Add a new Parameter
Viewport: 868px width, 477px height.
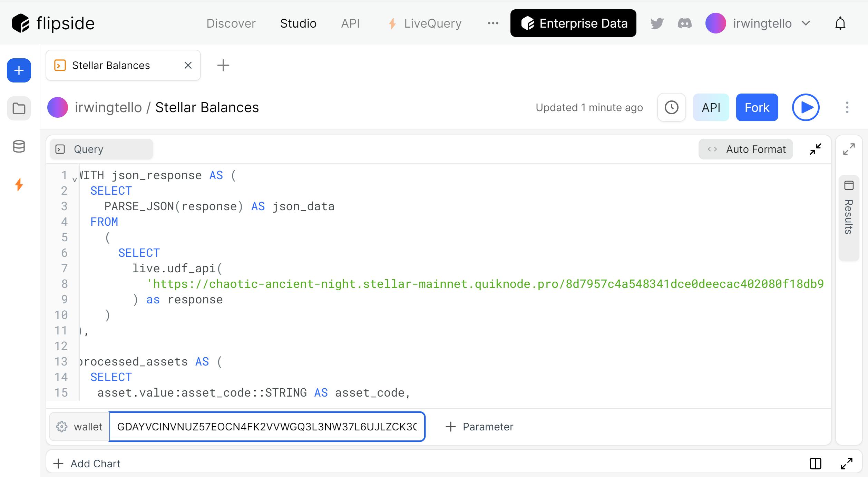pyautogui.click(x=479, y=427)
